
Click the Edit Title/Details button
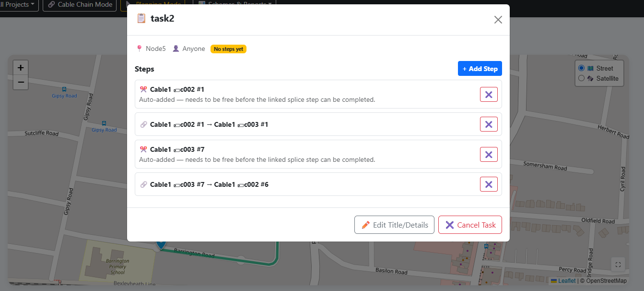pos(395,225)
